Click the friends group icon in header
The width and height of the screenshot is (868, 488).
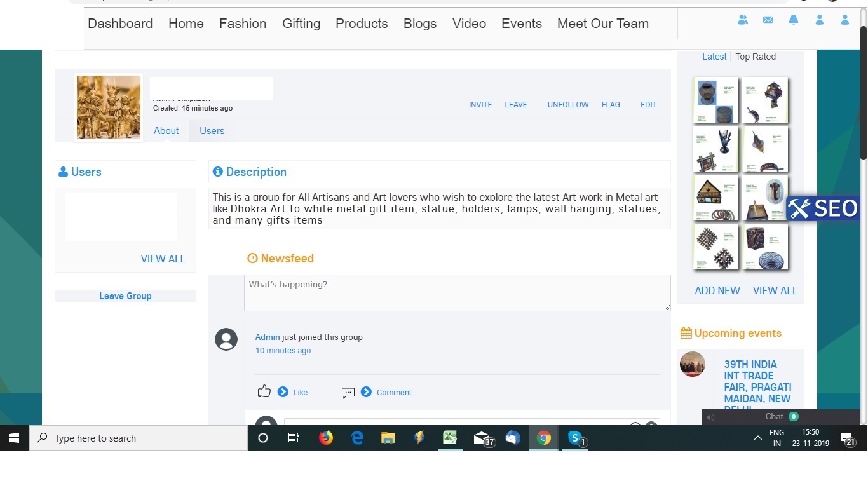[742, 20]
